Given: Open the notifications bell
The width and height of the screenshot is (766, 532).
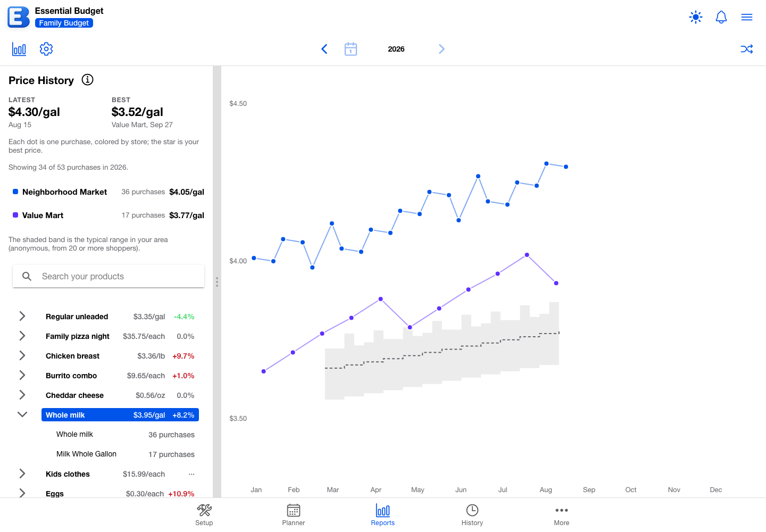Looking at the screenshot, I should click(721, 17).
